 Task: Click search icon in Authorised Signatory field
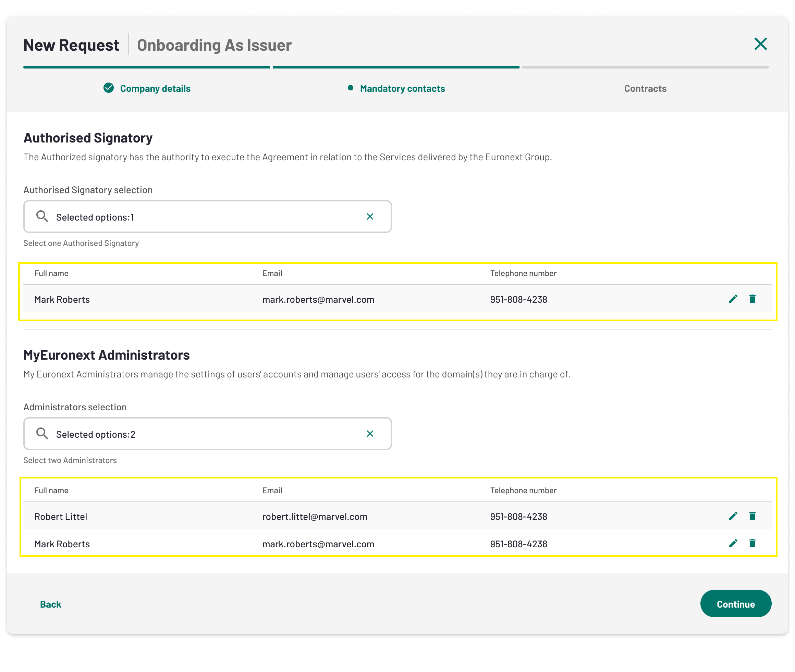coord(42,217)
